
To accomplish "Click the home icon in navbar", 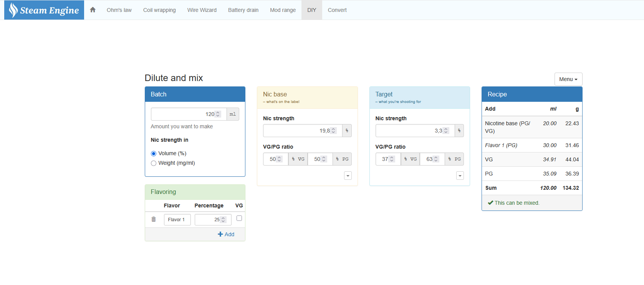I will [93, 10].
